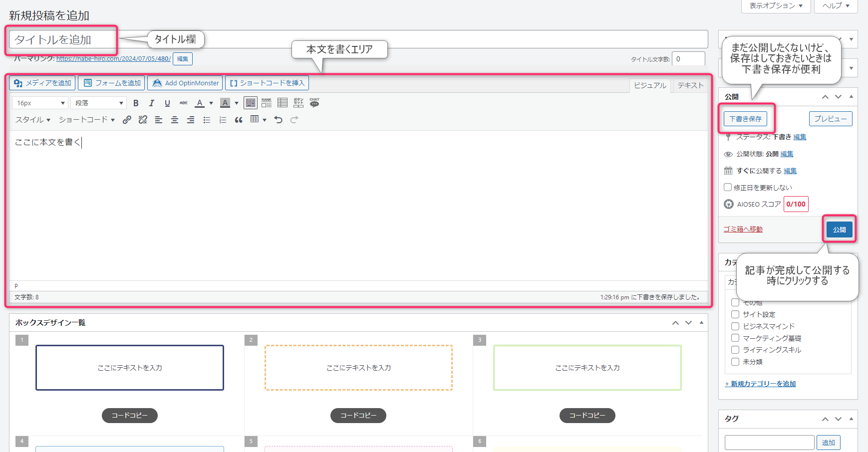This screenshot has width=868, height=452.
Task: Open the ヘルプ help tab
Action: pyautogui.click(x=836, y=6)
